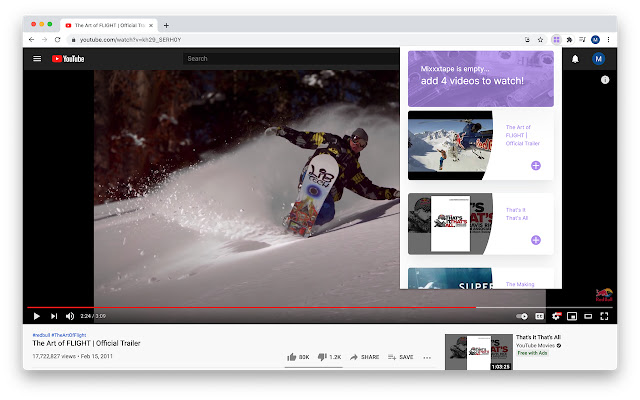
Task: Click the Red Bull channel watermark
Action: point(604,294)
